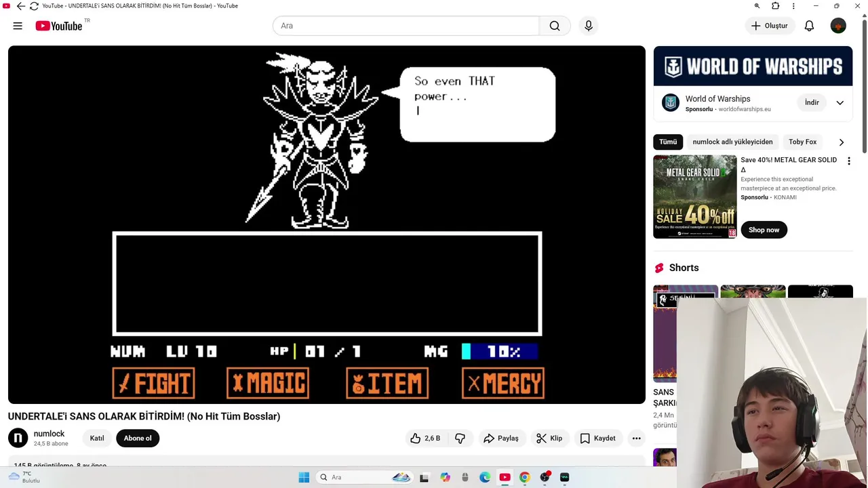The image size is (868, 488).
Task: Click the search magnifier button
Action: coord(555,26)
